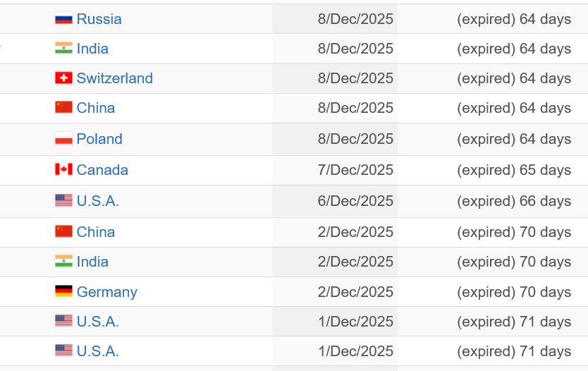Click U.S.A. flag in the 6/Dec/2025 row

point(63,201)
